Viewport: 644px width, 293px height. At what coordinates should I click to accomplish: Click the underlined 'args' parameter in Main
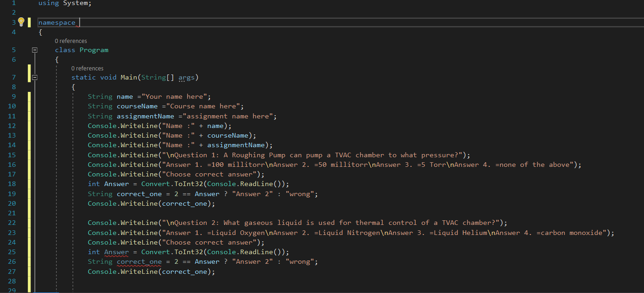tap(187, 77)
